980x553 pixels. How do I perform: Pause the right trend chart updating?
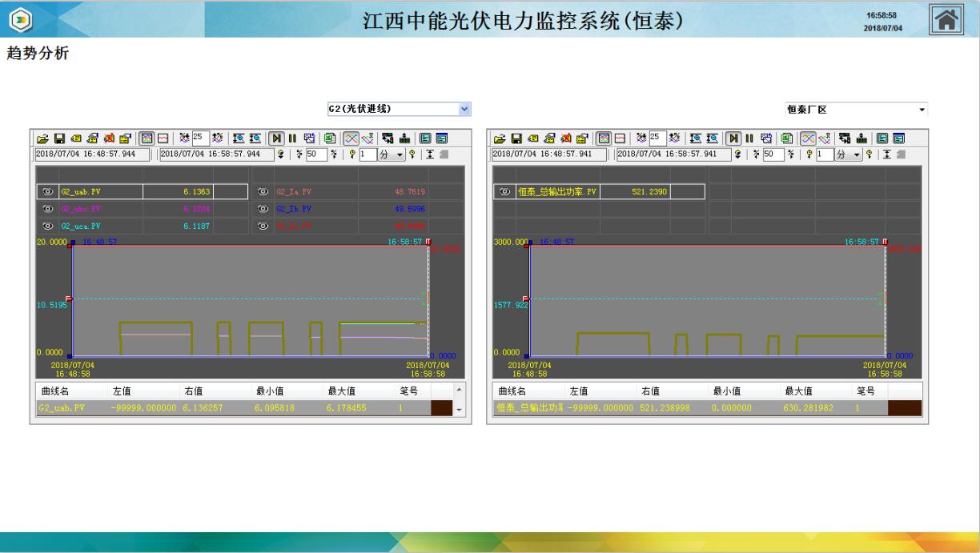[x=749, y=138]
